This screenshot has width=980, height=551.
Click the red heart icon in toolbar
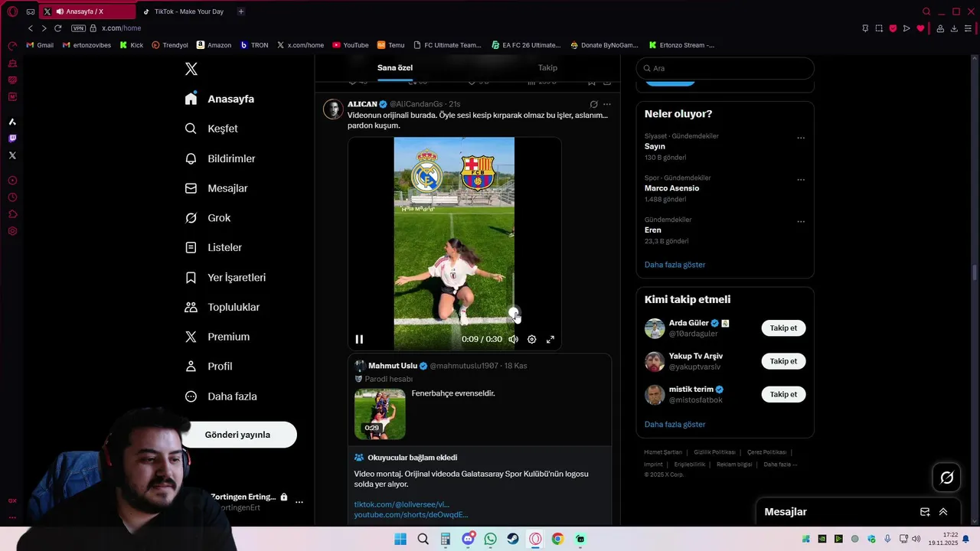pos(920,28)
